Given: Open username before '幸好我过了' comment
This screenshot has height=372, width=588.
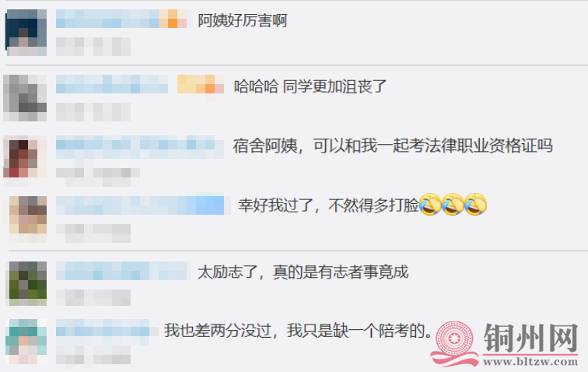Looking at the screenshot, I should (140, 205).
